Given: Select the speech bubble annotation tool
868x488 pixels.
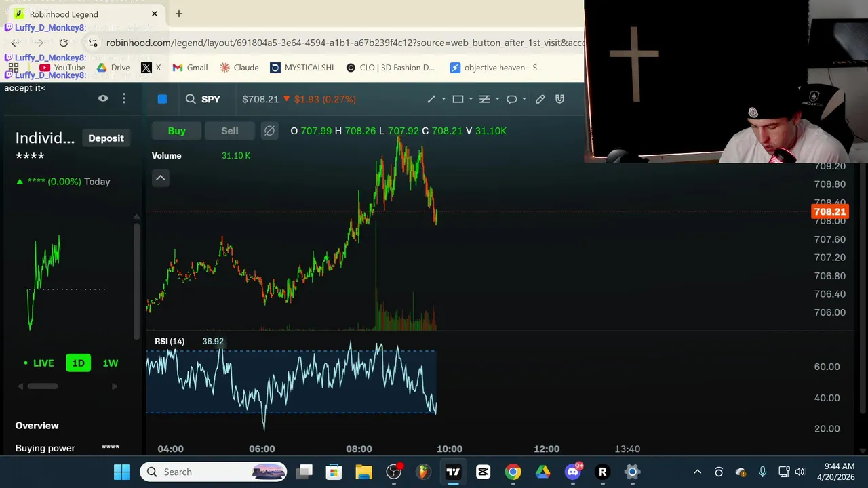Looking at the screenshot, I should tap(511, 99).
